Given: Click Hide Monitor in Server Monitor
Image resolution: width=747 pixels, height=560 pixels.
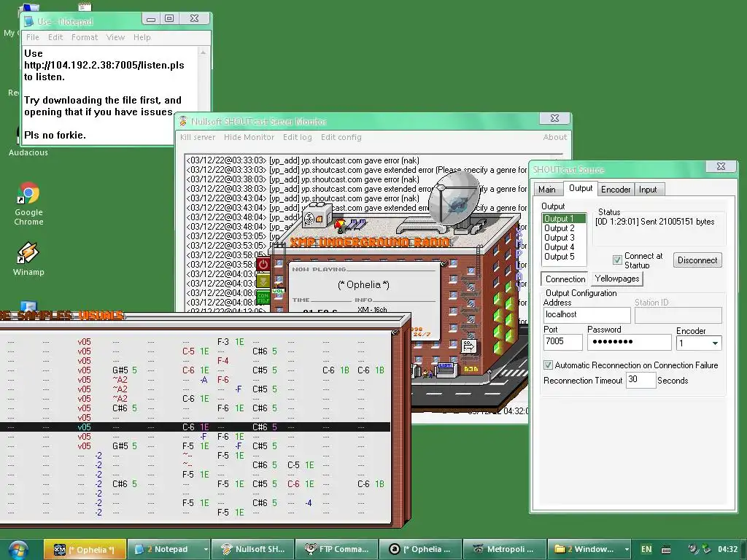Looking at the screenshot, I should click(x=249, y=137).
